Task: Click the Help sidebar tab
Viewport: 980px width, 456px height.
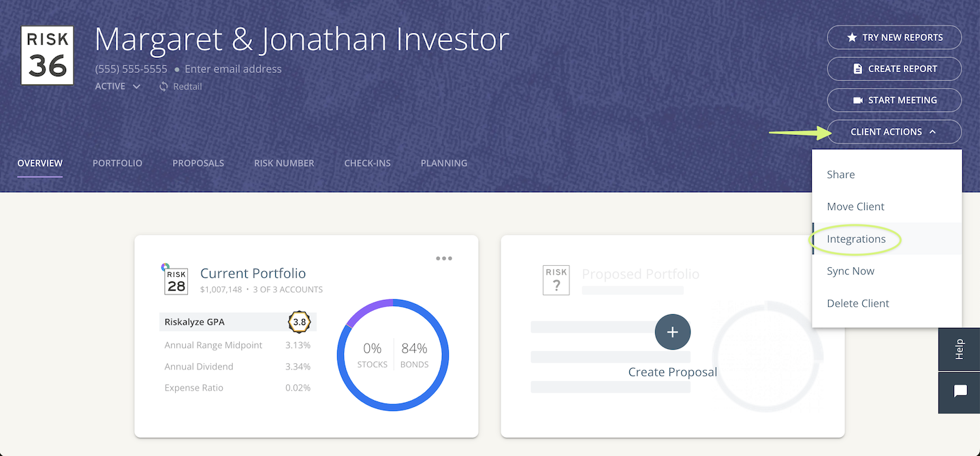Action: point(959,349)
